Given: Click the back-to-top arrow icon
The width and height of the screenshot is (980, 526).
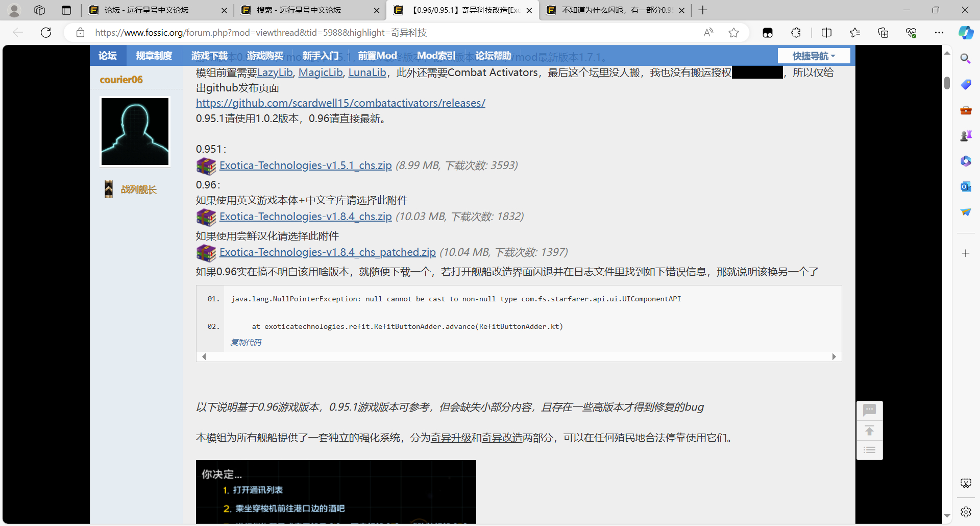Looking at the screenshot, I should [x=869, y=430].
